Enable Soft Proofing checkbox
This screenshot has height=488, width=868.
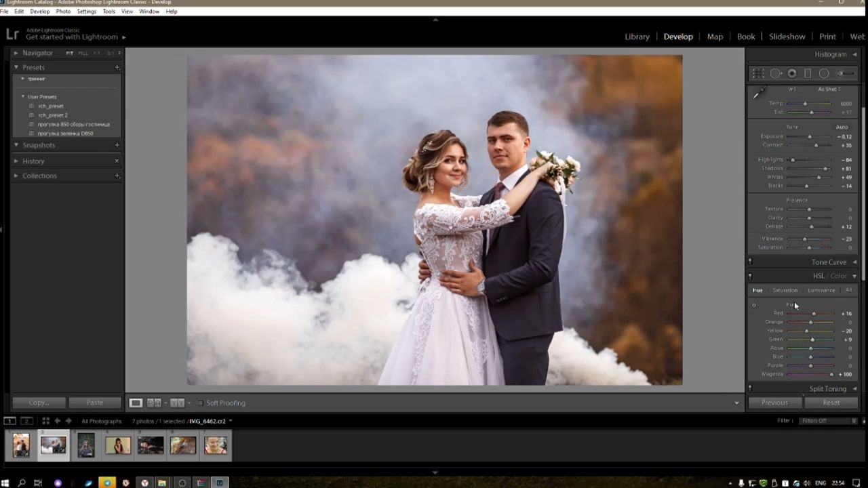(x=200, y=403)
